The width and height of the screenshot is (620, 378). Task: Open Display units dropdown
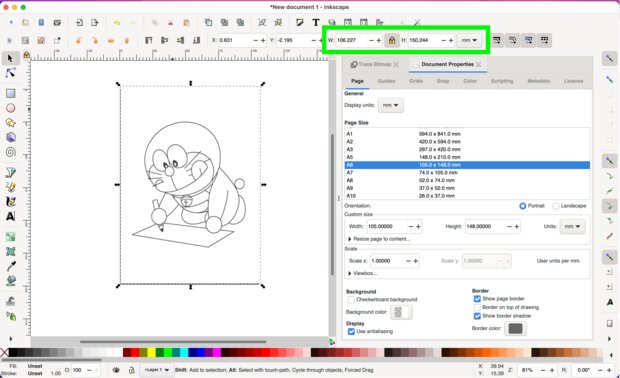click(x=391, y=106)
